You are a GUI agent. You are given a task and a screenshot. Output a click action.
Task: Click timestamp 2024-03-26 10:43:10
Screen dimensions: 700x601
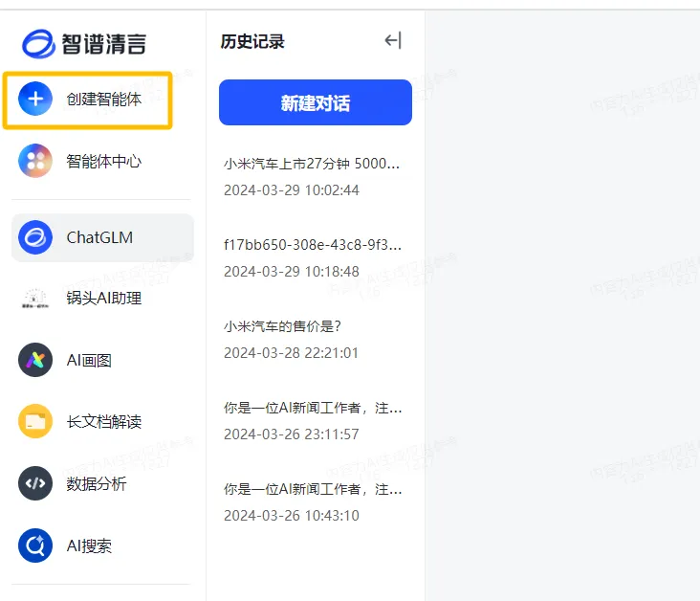292,516
